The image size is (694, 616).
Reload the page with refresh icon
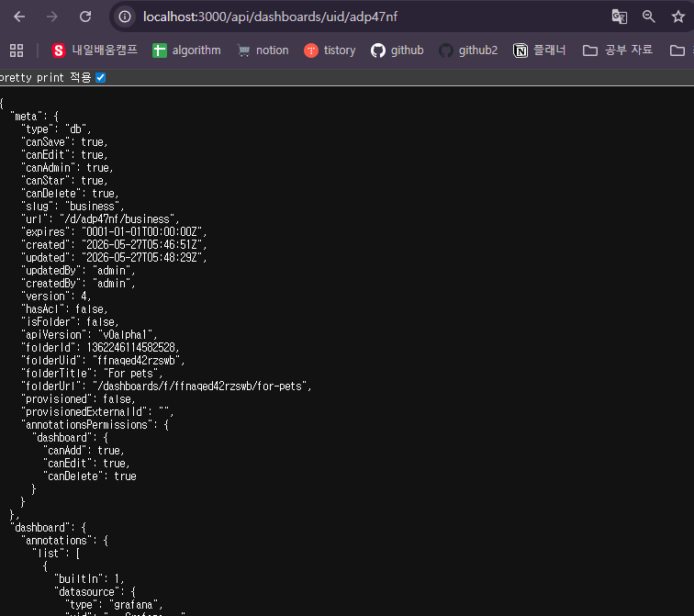85,17
